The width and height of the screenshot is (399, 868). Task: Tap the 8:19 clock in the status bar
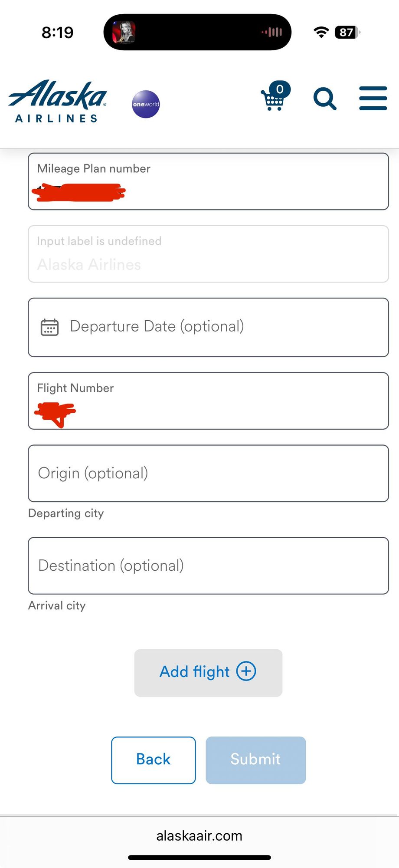[58, 33]
